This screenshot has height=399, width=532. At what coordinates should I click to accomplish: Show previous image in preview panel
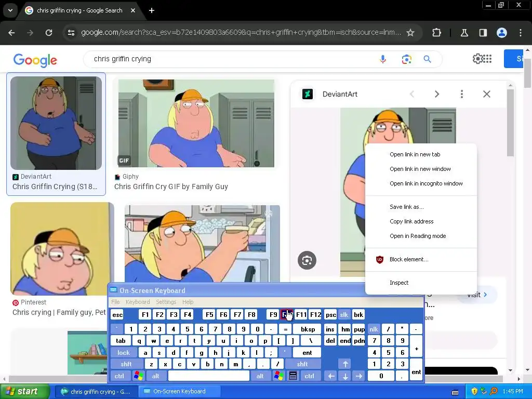pyautogui.click(x=412, y=94)
